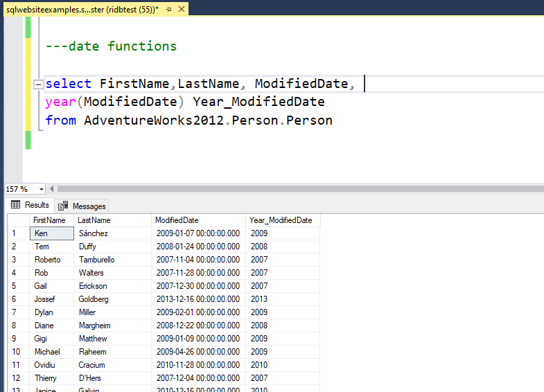The image size is (544, 392).
Task: Click the 'select' keyword in the query
Action: tap(69, 84)
